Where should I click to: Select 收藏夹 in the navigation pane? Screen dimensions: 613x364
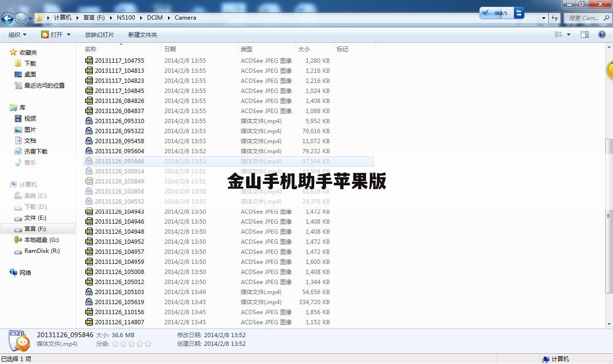(28, 52)
